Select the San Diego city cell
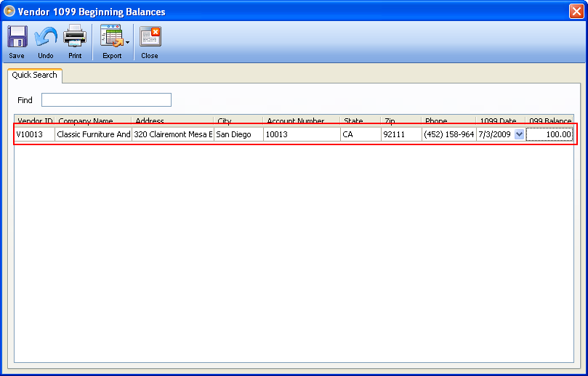This screenshot has width=588, height=376. click(x=238, y=134)
